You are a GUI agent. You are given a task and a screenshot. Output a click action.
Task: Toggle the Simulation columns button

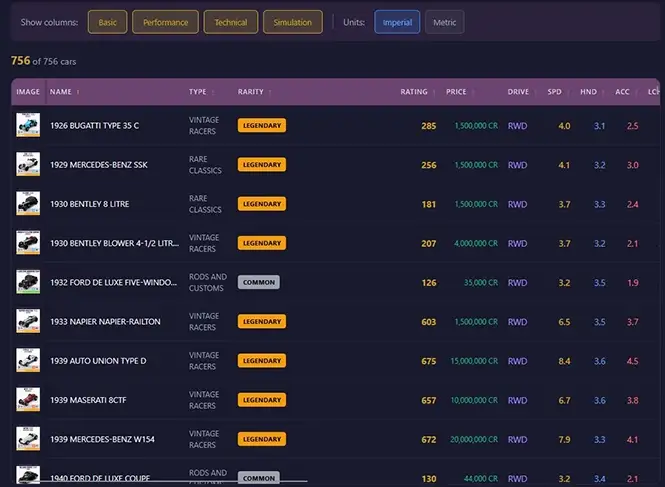point(293,22)
